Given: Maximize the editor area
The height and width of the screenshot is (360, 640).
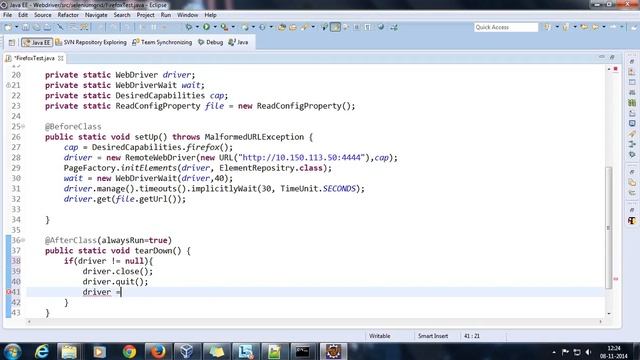Looking at the screenshot, I should [x=612, y=57].
